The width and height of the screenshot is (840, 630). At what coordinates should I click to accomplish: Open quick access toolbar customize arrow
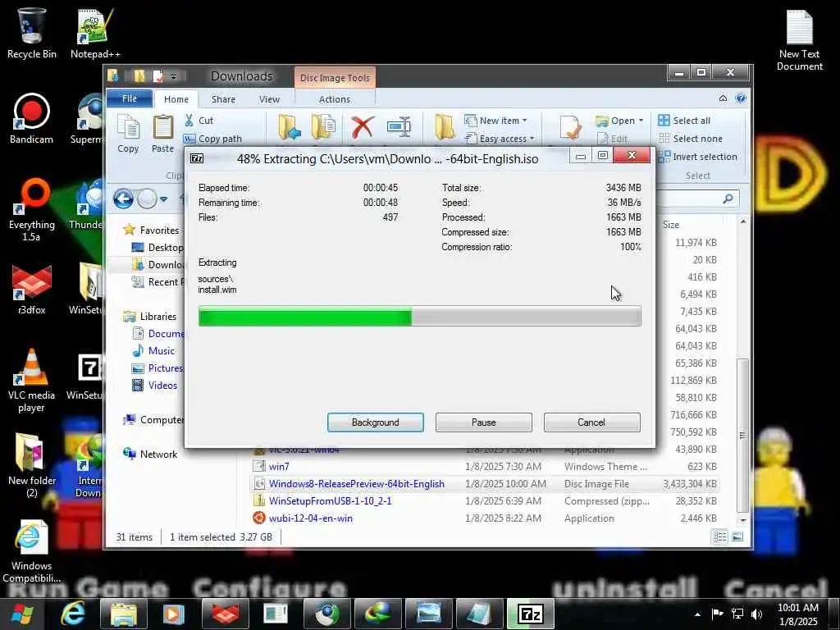174,76
